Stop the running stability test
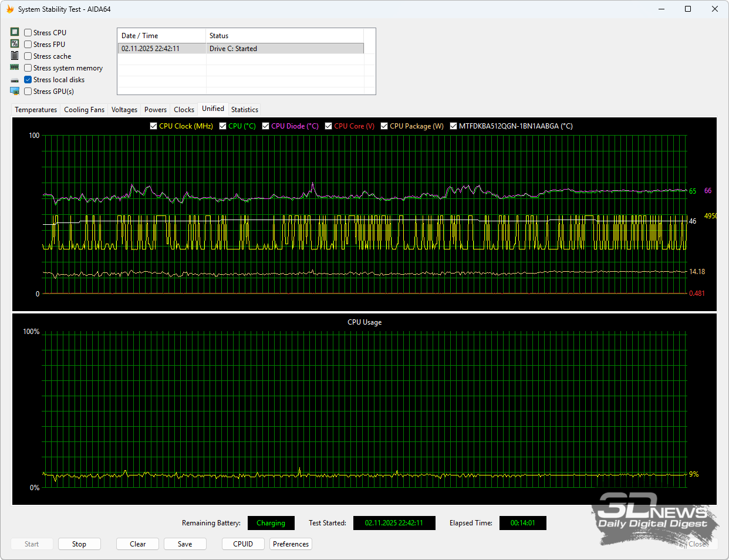 (x=79, y=544)
